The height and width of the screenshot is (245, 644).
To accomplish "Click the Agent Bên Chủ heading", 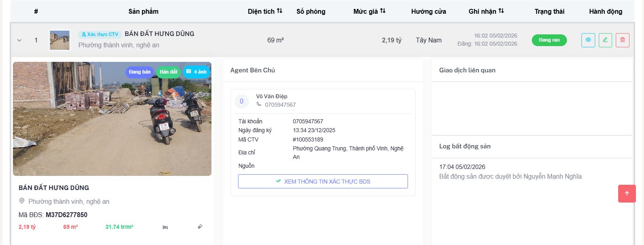I will click(253, 70).
